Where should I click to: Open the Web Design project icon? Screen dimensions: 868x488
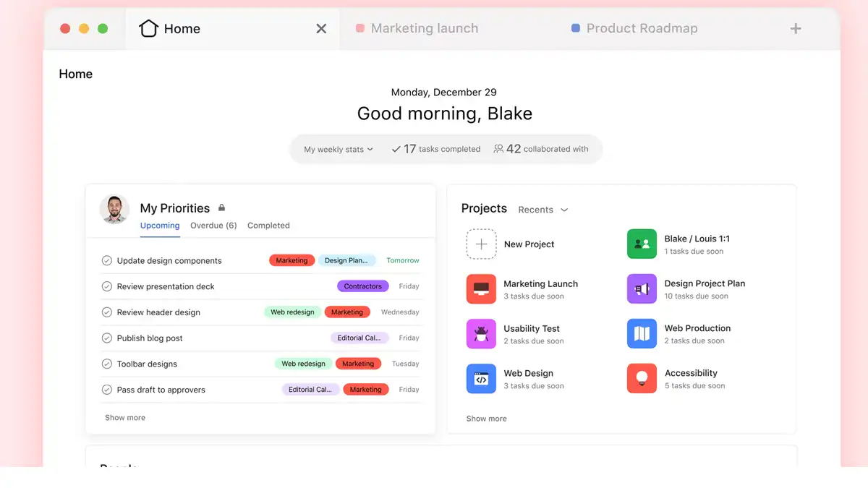(481, 378)
